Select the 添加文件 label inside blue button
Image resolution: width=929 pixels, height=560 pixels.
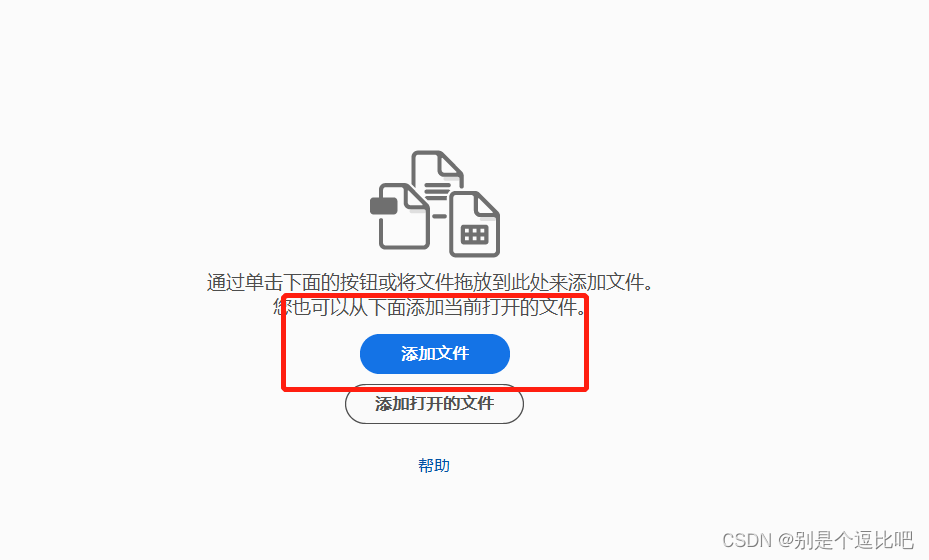(435, 354)
